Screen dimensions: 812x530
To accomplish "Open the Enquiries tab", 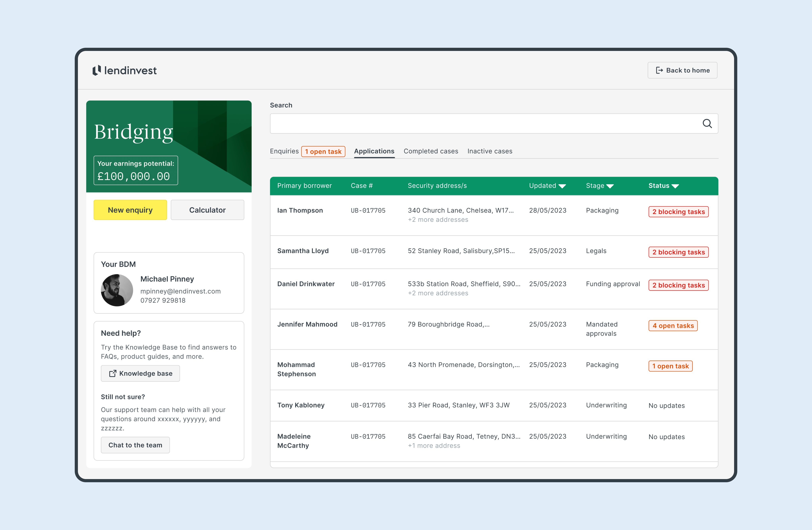I will tap(284, 151).
